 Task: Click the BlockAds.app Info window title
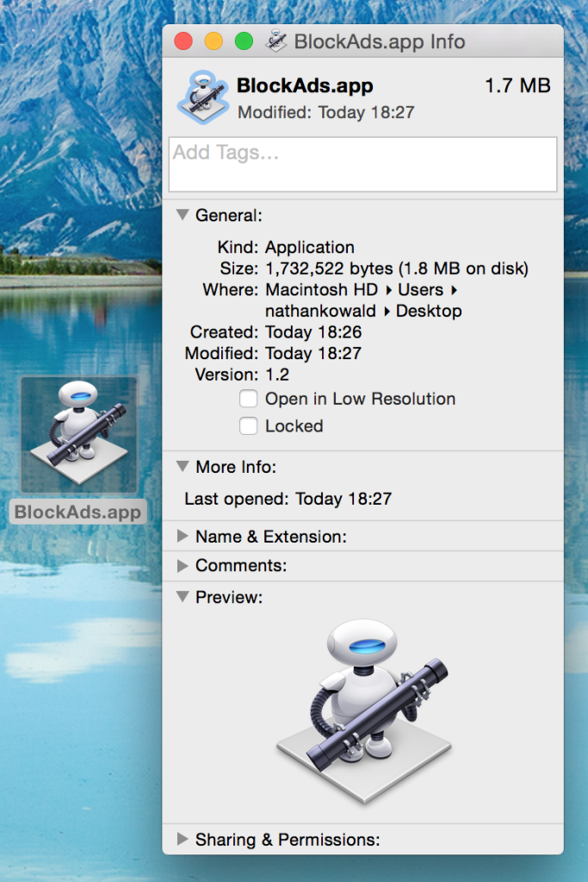[x=380, y=41]
